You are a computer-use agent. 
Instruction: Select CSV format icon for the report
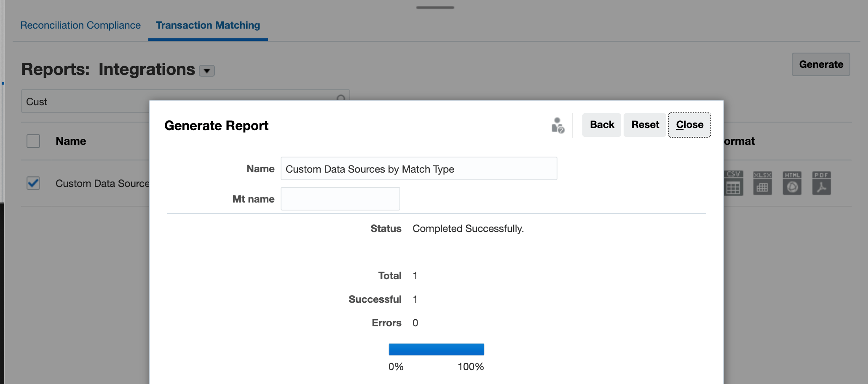click(733, 184)
